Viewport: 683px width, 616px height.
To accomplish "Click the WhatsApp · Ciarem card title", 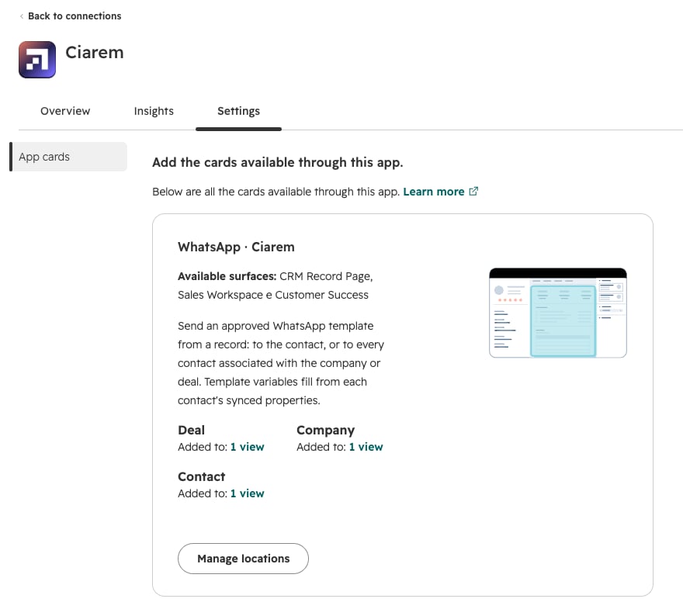I will click(236, 247).
